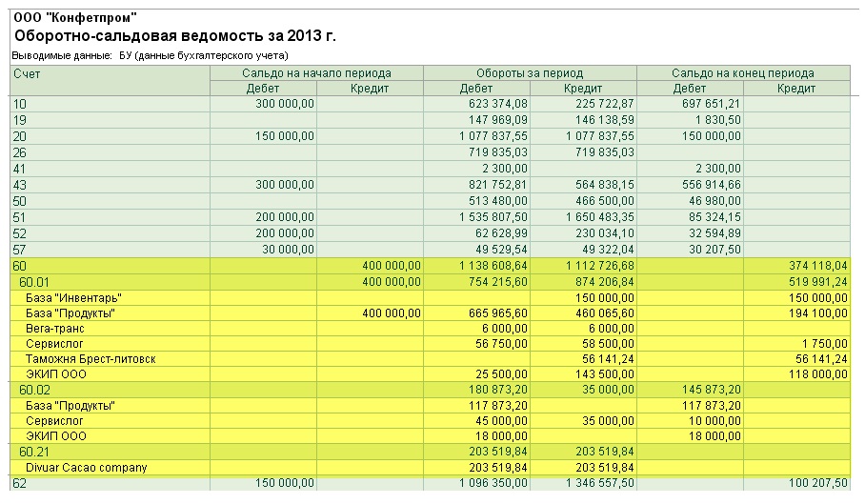The height and width of the screenshot is (504, 865).
Task: Click title Оборотно-сальдовая ведомость за 2013 г.
Action: (175, 36)
